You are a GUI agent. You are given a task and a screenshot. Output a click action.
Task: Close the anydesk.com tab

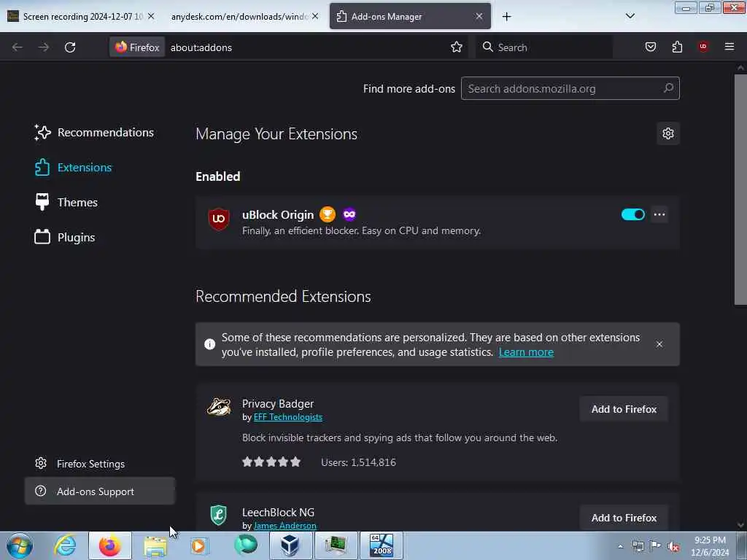coord(315,16)
